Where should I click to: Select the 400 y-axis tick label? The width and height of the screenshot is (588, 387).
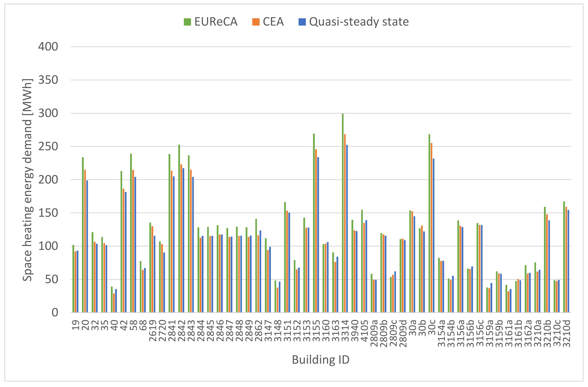48,47
